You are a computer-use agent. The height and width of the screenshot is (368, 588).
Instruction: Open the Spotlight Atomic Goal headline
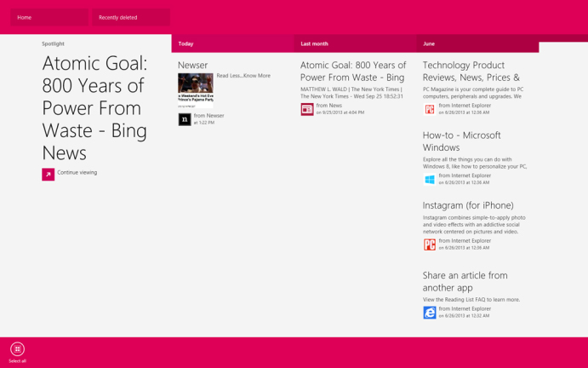(x=94, y=108)
